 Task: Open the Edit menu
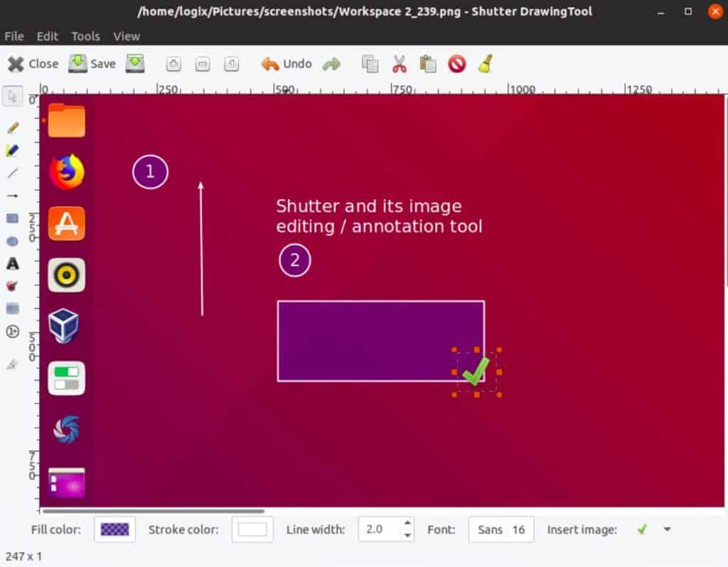[48, 36]
